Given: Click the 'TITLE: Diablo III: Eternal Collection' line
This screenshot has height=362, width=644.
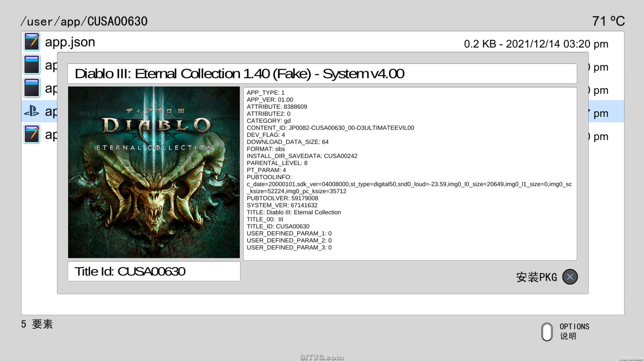Looking at the screenshot, I should (294, 212).
